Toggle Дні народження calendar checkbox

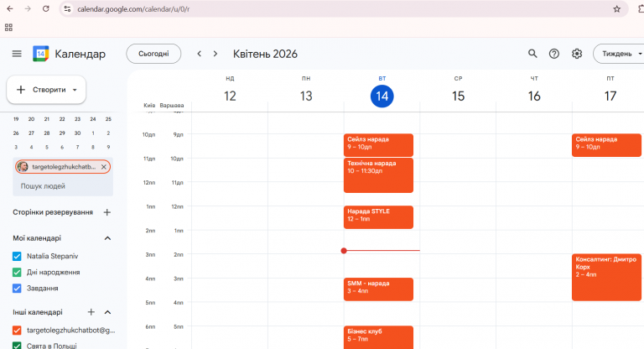pyautogui.click(x=17, y=272)
